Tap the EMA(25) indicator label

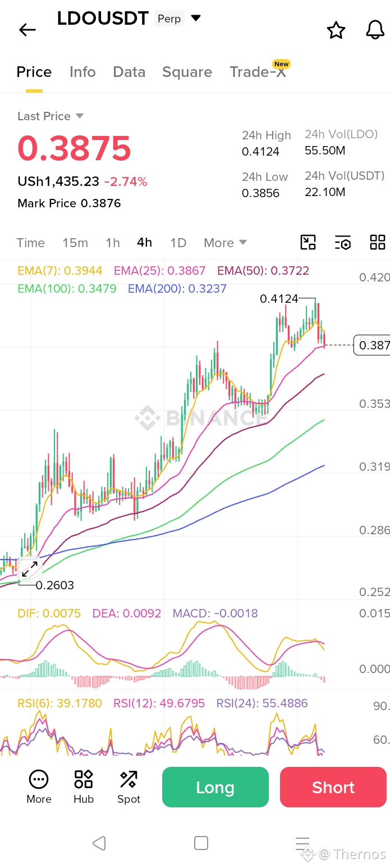(x=160, y=271)
